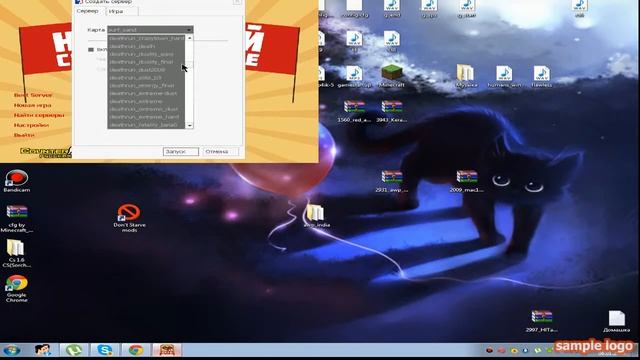Open the Настройки menu link
640x360 pixels.
click(31, 125)
